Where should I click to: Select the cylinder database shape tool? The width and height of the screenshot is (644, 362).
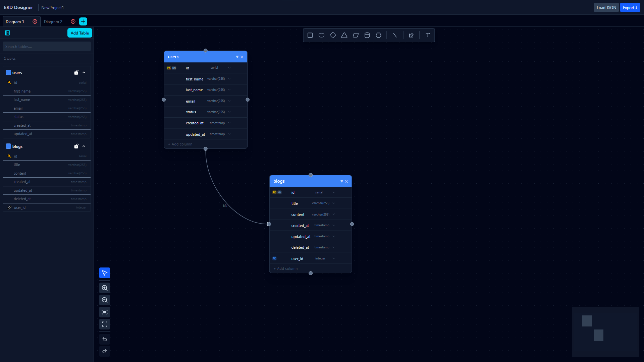click(367, 35)
